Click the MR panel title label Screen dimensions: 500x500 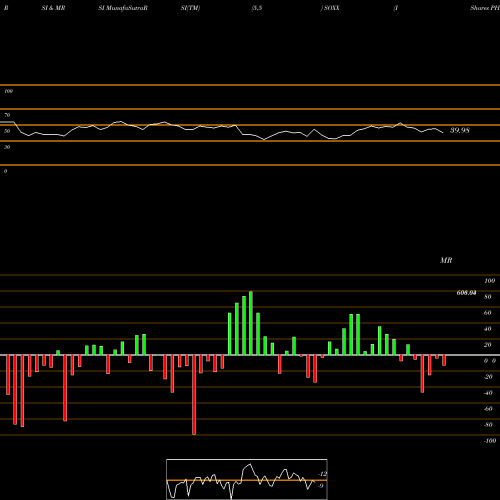[x=446, y=260]
